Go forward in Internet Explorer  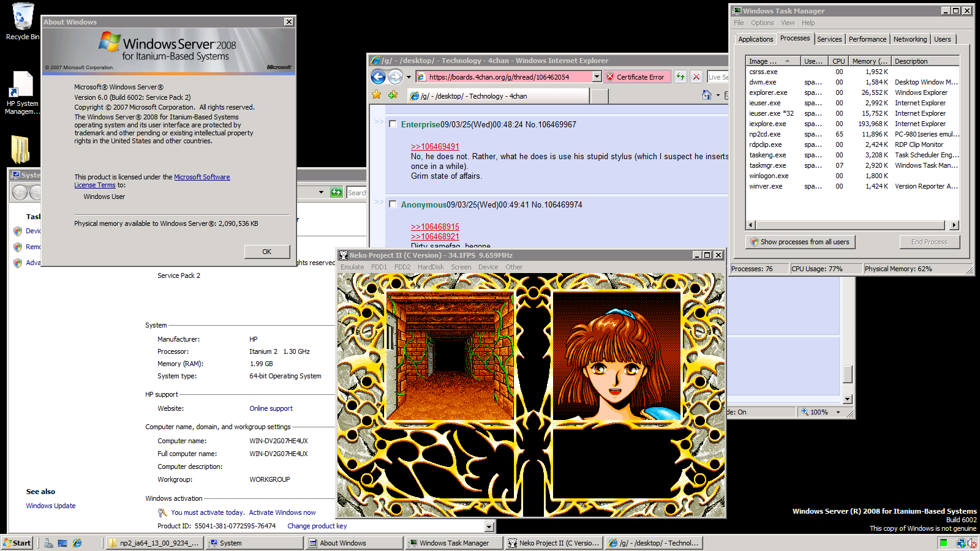(396, 77)
